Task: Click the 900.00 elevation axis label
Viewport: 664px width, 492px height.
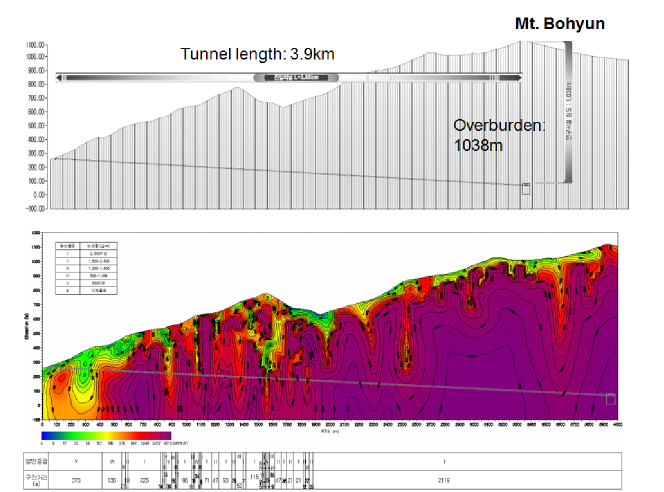Action: 36,71
